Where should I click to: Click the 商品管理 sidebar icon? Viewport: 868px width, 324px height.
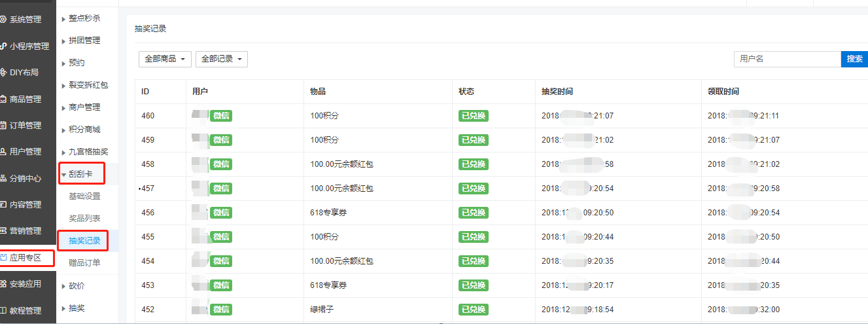click(4, 99)
